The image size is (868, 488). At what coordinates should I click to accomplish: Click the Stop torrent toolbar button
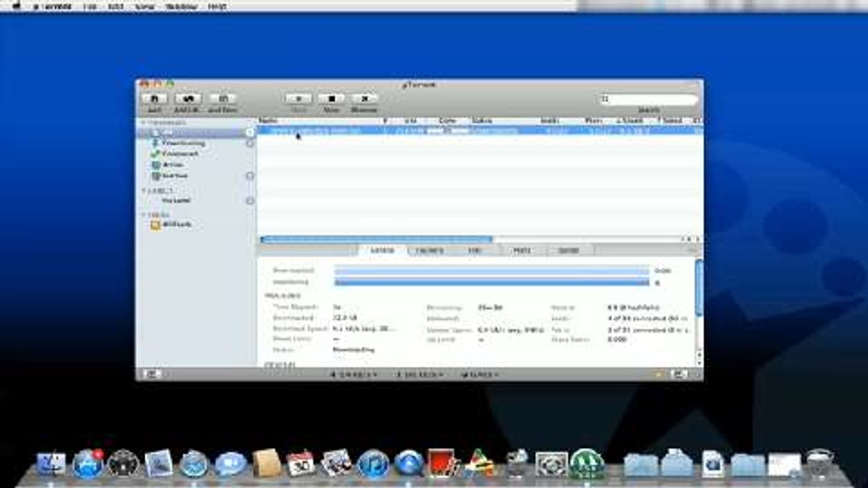[x=331, y=98]
